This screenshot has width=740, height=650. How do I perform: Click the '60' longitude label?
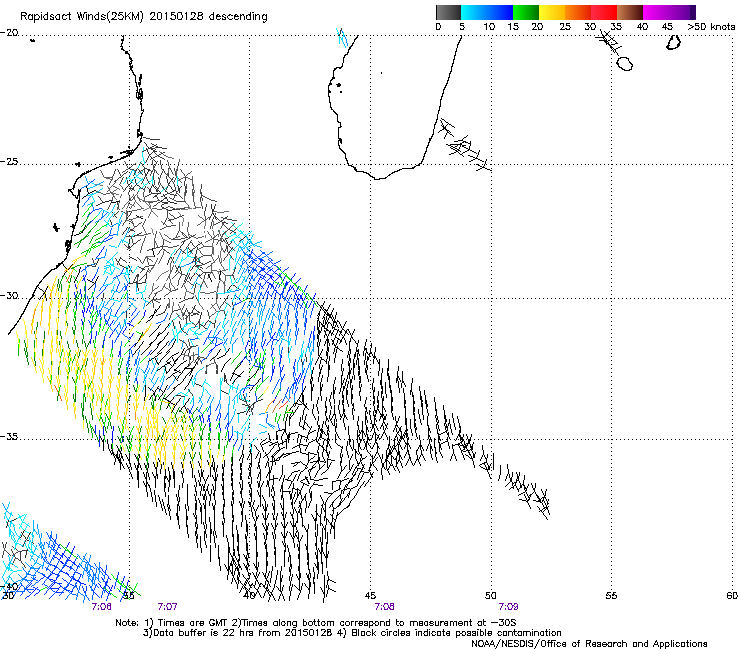[732, 596]
